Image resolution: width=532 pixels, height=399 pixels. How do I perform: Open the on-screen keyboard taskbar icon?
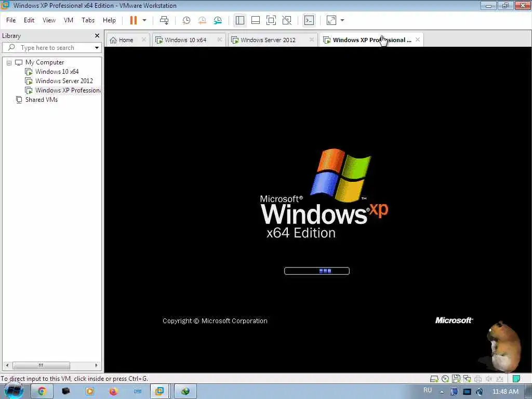[x=137, y=392]
